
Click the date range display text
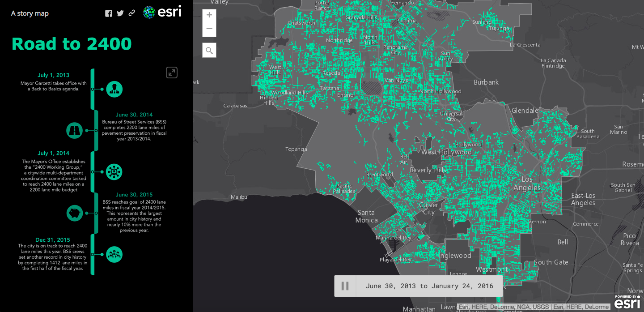429,286
